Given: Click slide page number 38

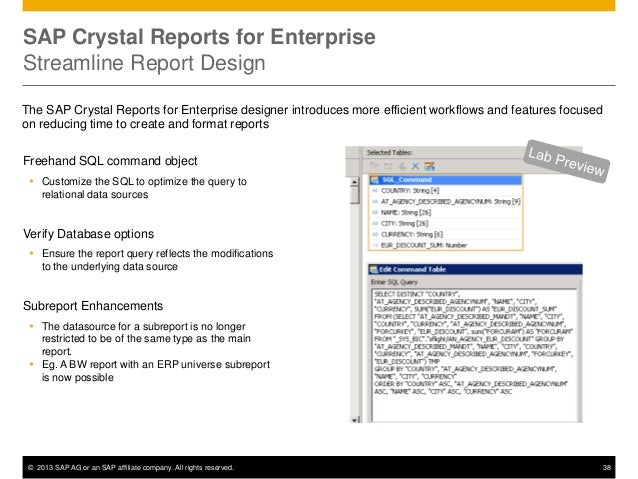Looking at the screenshot, I should (x=607, y=467).
